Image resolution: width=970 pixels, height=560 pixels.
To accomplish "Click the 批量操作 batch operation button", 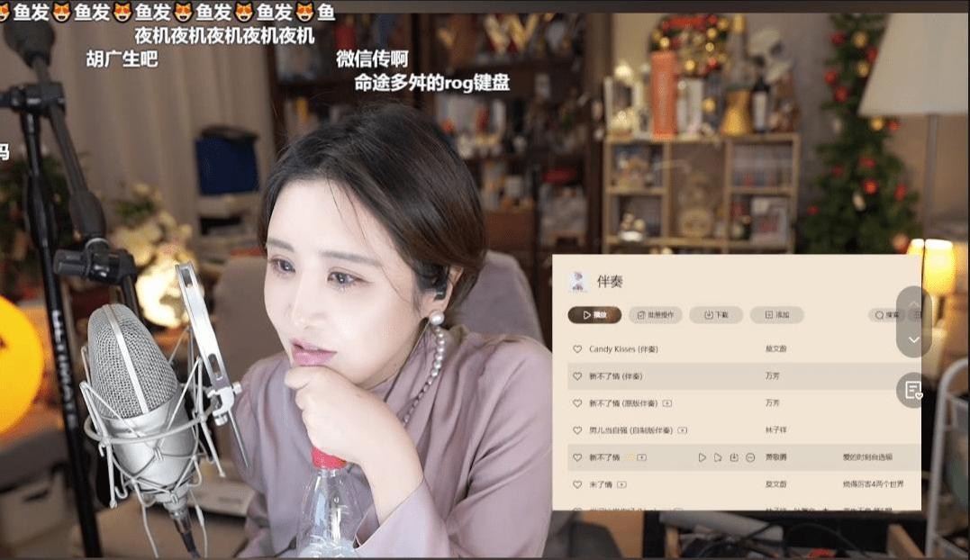I will click(655, 315).
